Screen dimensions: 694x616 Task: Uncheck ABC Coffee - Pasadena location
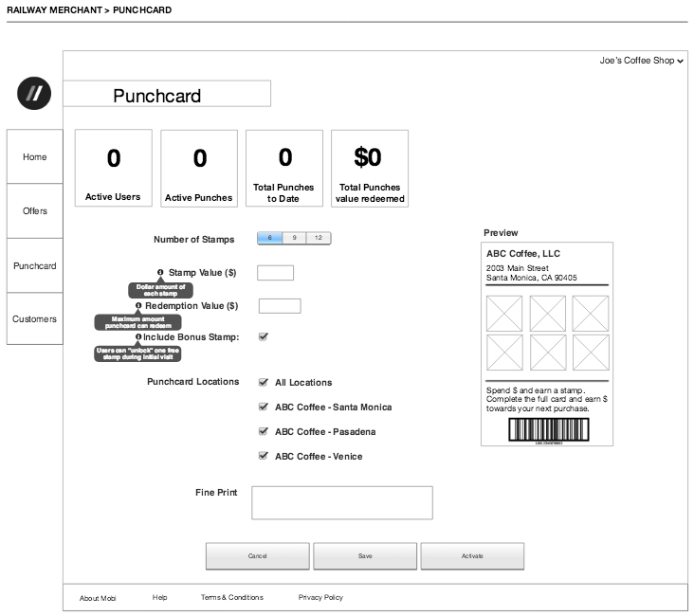[x=264, y=432]
